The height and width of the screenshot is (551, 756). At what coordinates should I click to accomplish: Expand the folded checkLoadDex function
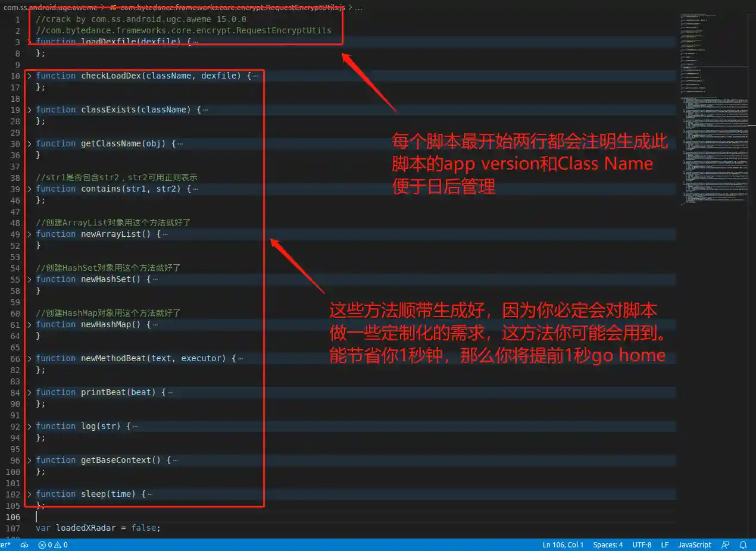coord(29,76)
